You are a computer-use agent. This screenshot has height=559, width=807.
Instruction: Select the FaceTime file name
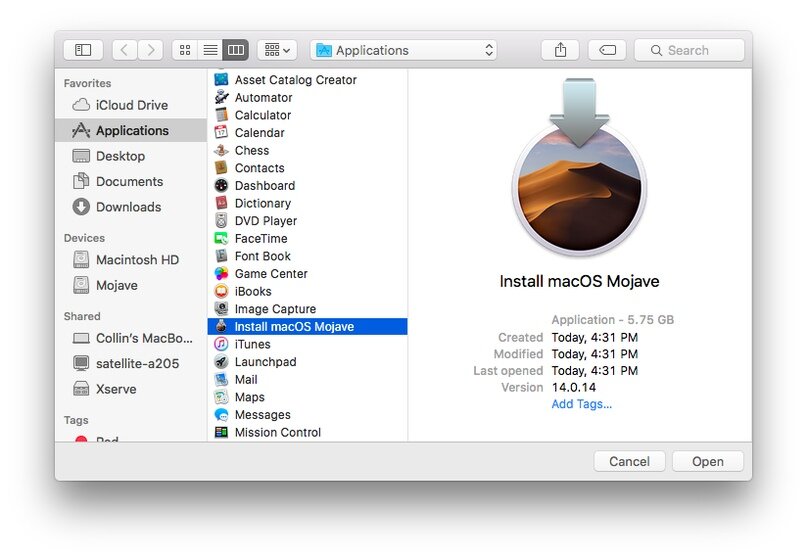(x=261, y=238)
